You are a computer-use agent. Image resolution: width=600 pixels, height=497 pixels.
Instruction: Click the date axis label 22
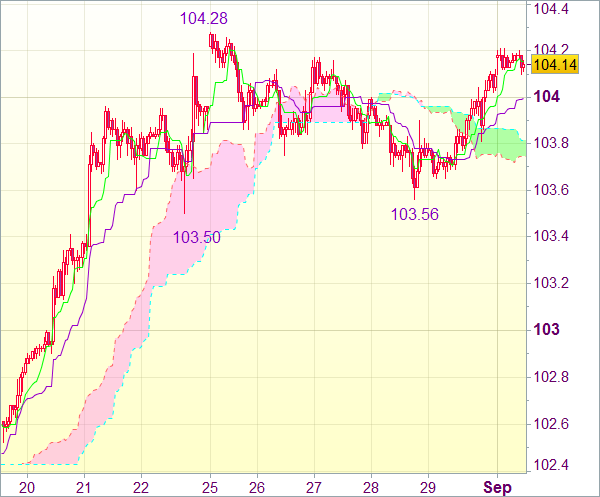[x=141, y=488]
